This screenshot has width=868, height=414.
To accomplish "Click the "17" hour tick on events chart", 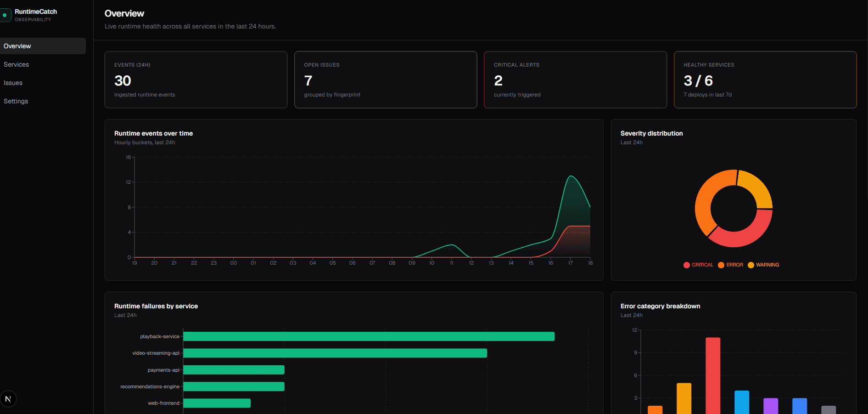I will [x=571, y=263].
